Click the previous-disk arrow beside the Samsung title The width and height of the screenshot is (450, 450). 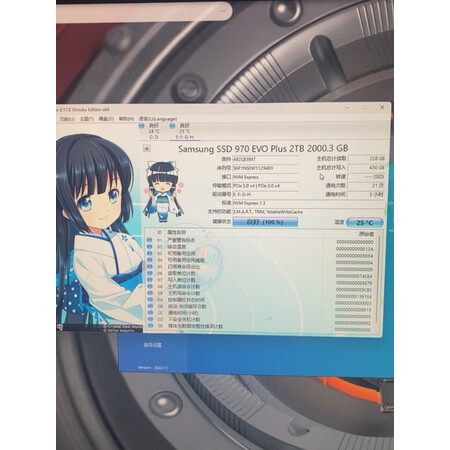(146, 149)
